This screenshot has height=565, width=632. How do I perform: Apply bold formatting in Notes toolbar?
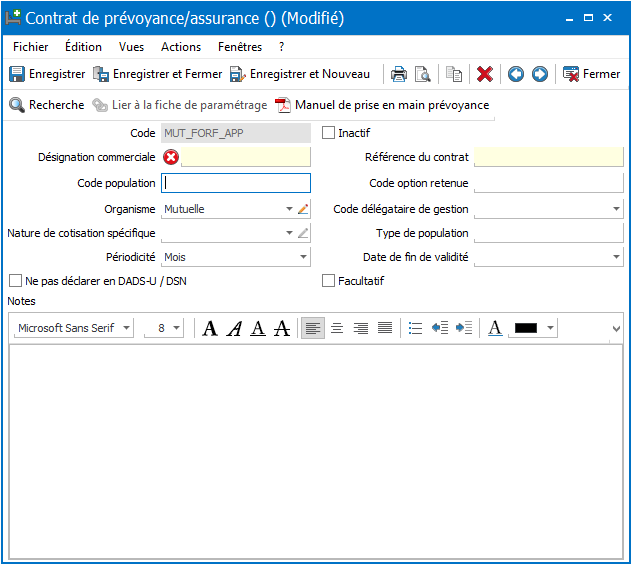[x=210, y=328]
